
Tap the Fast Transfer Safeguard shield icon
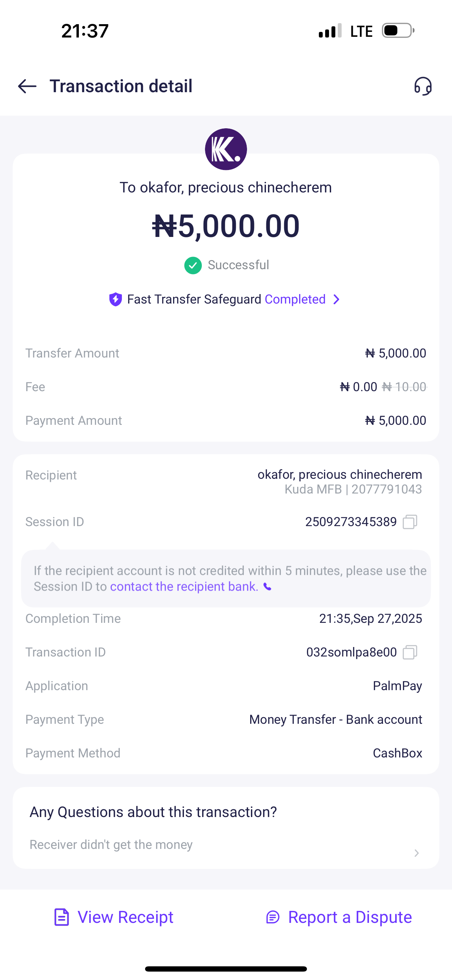pos(115,299)
